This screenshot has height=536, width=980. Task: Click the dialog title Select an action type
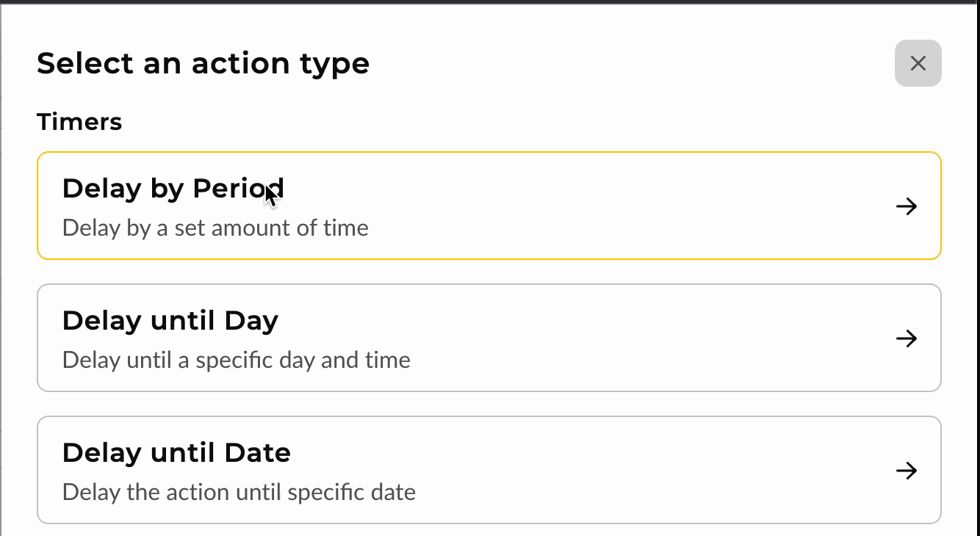point(203,63)
